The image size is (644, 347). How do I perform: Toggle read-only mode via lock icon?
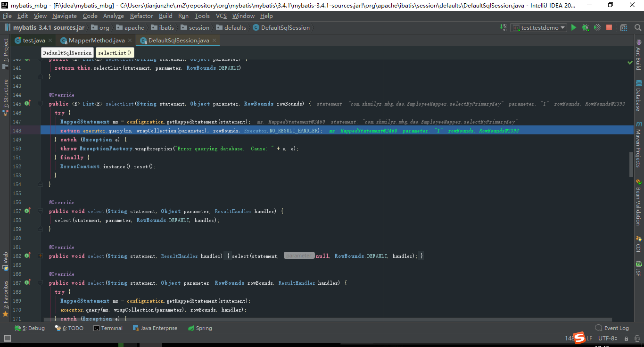[x=627, y=338]
